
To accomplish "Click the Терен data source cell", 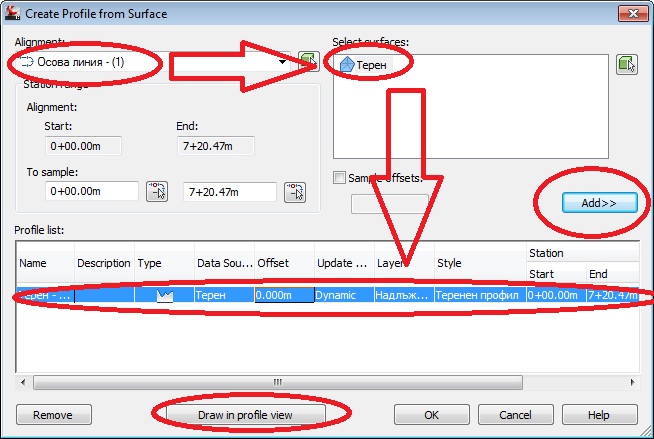I will coord(224,295).
